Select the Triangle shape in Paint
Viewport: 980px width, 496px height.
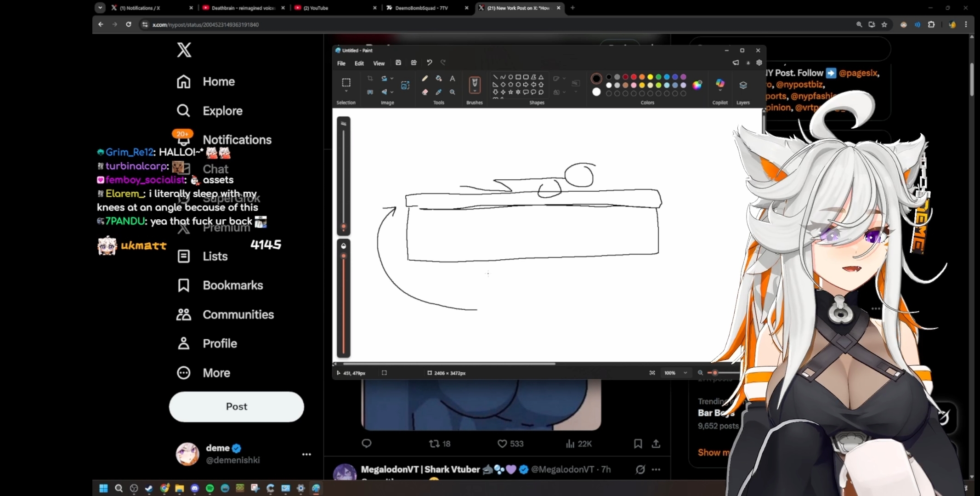point(541,77)
